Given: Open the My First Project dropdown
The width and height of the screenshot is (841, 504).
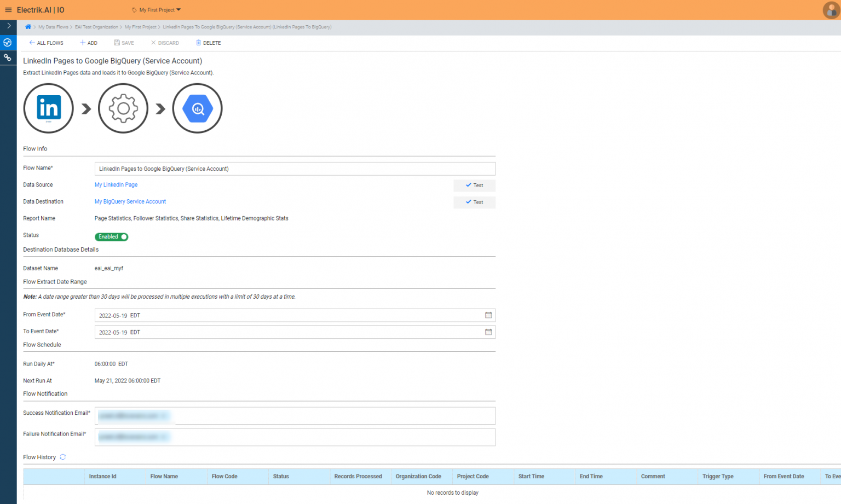Looking at the screenshot, I should pos(156,9).
